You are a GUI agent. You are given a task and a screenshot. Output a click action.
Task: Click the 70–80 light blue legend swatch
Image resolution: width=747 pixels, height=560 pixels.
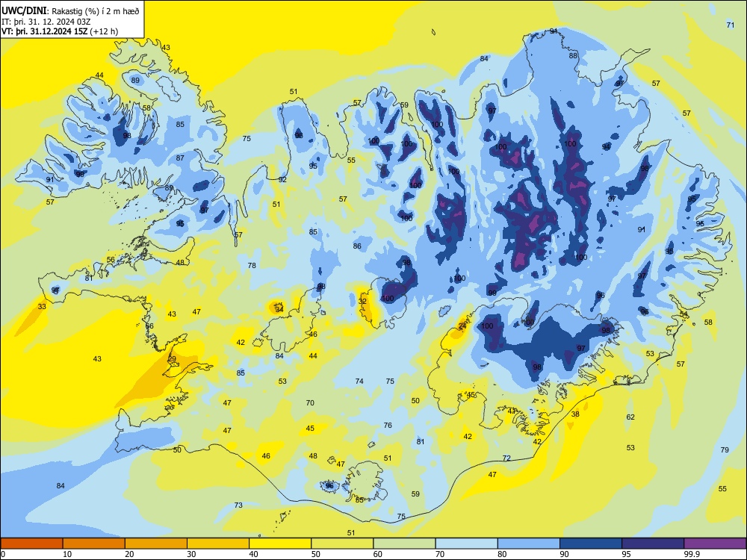pyautogui.click(x=466, y=544)
